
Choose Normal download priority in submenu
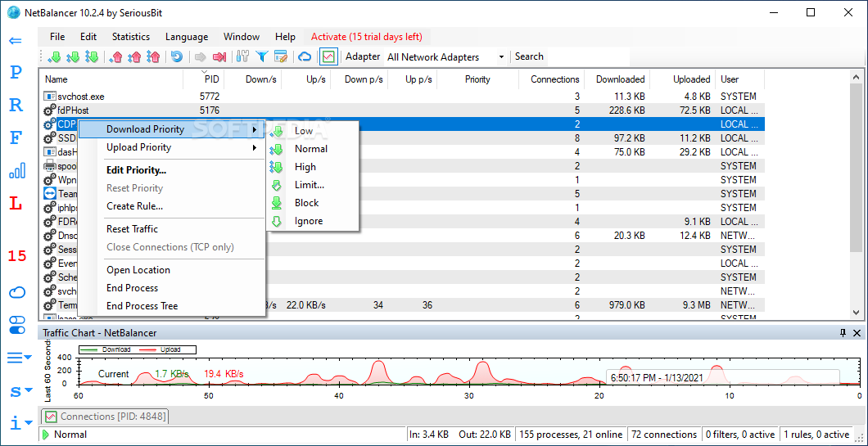point(314,149)
